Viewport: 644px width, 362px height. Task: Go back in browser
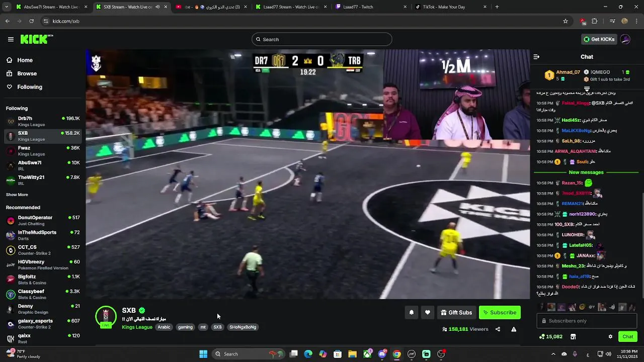pos(7,21)
